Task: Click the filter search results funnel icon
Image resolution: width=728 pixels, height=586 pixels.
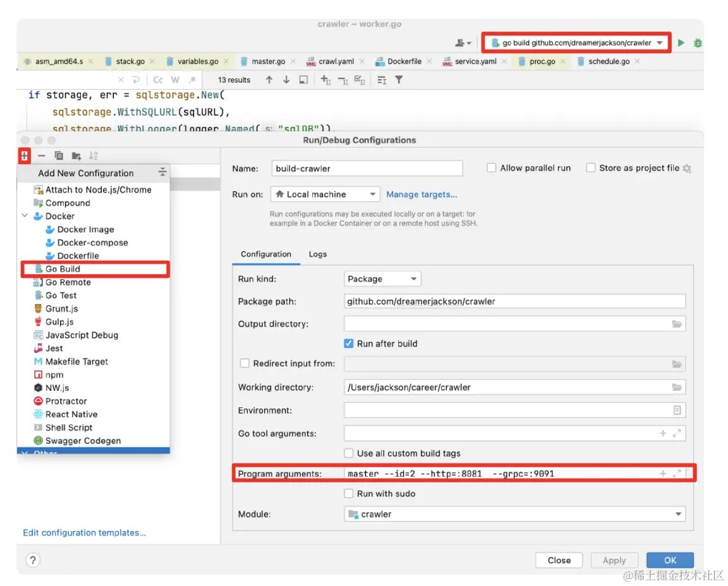Action: [x=399, y=80]
